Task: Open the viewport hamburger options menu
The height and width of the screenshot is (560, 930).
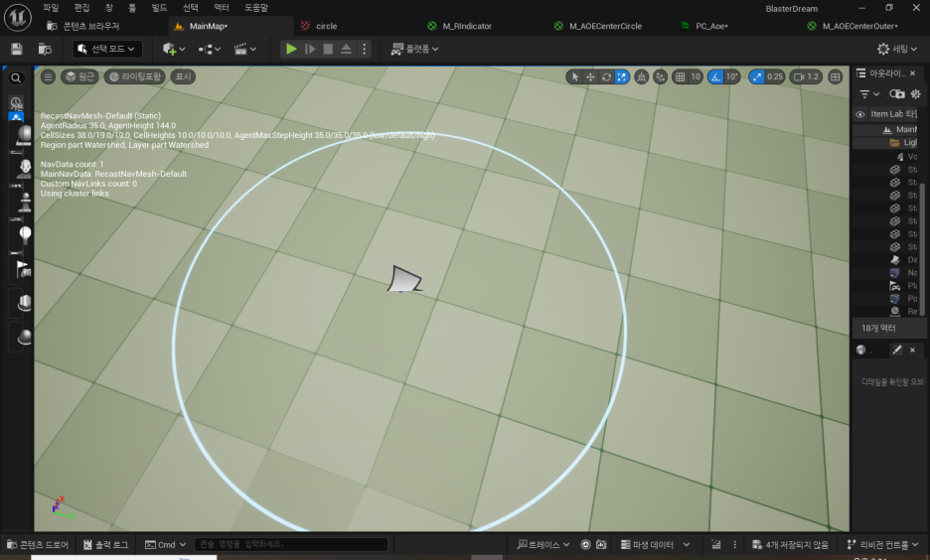Action: point(48,76)
